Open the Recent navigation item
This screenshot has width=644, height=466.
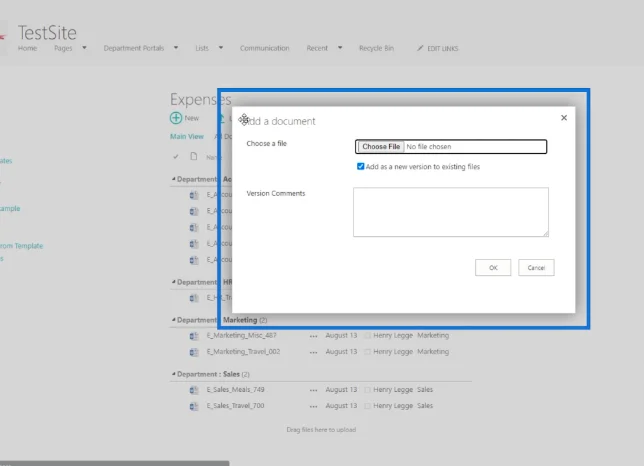[x=317, y=48]
